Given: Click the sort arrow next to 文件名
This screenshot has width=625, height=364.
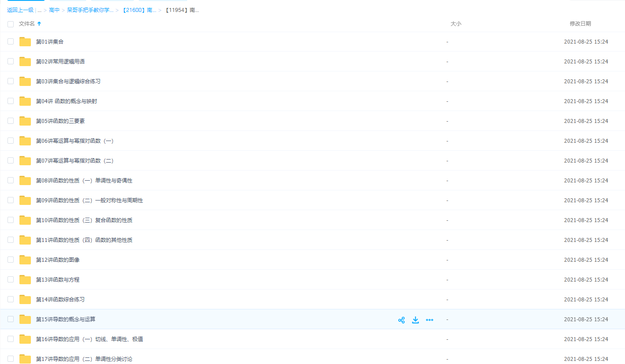Looking at the screenshot, I should 39,24.
